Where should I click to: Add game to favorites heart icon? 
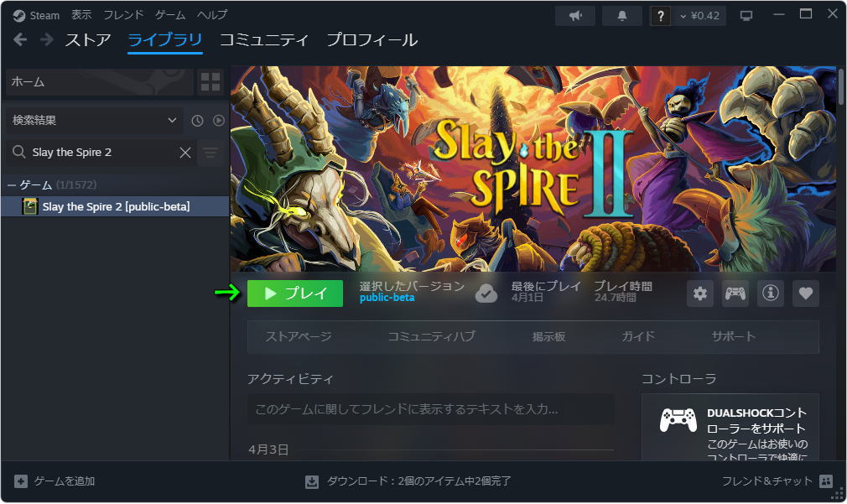click(805, 294)
